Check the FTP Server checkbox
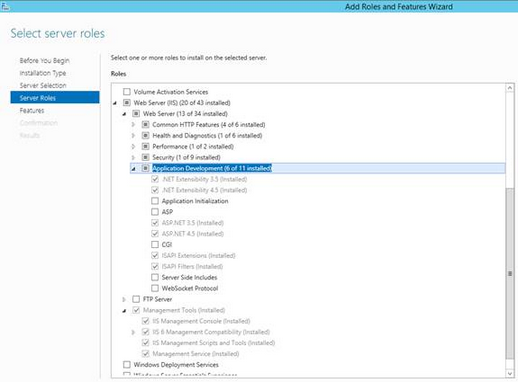Screen dimensions: 518x382 coord(136,299)
